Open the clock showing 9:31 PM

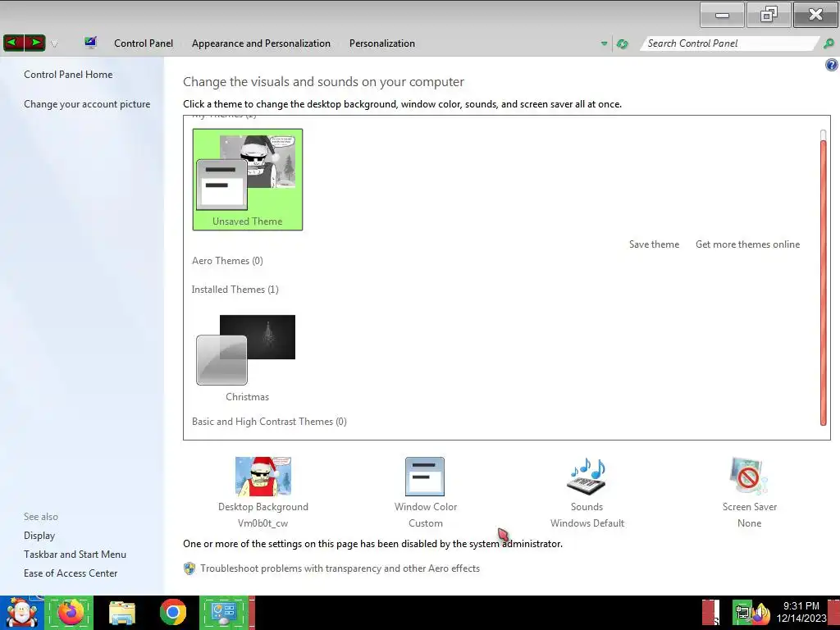[801, 612]
